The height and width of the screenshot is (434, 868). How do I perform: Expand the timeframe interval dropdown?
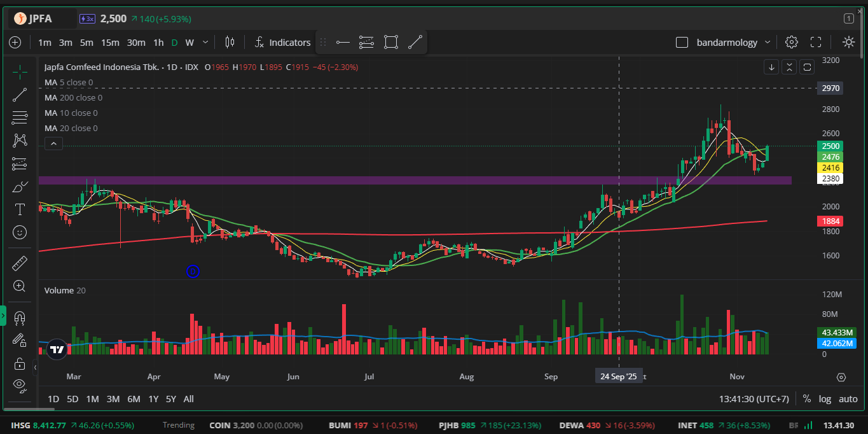[205, 42]
